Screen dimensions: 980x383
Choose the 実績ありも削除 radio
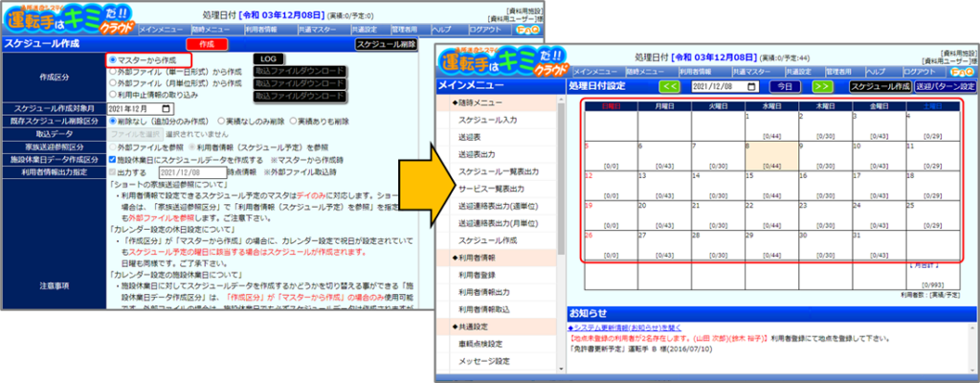(x=293, y=121)
